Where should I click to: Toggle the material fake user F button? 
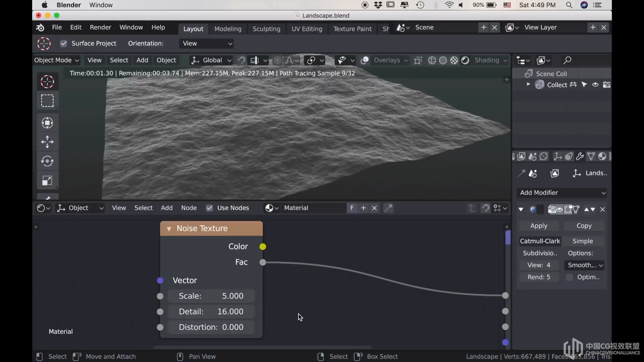[352, 208]
